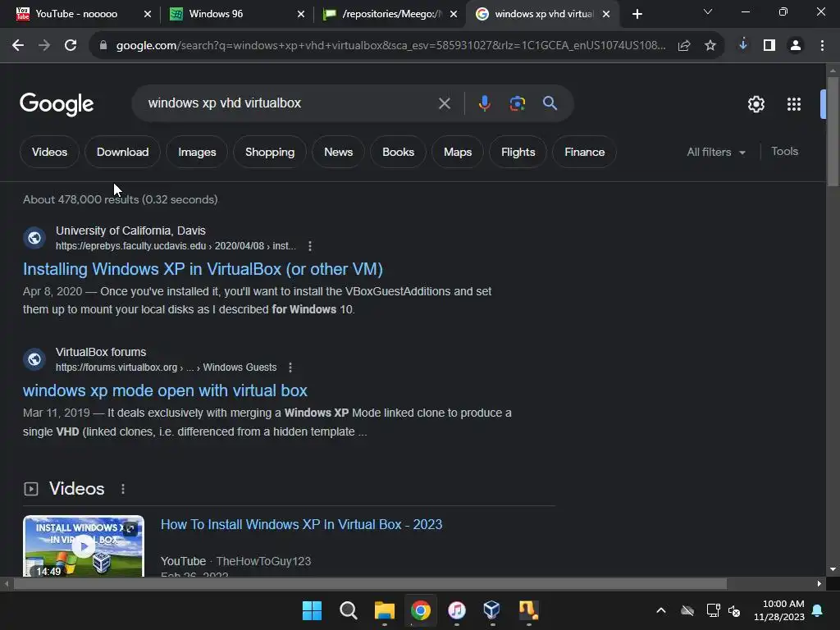Open the tab search chevron

pyautogui.click(x=708, y=11)
